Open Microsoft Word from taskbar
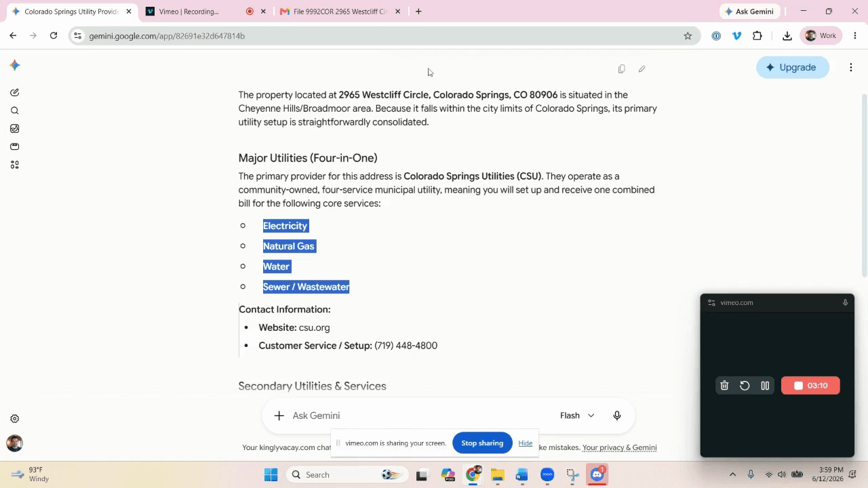The image size is (868, 488). [x=521, y=475]
